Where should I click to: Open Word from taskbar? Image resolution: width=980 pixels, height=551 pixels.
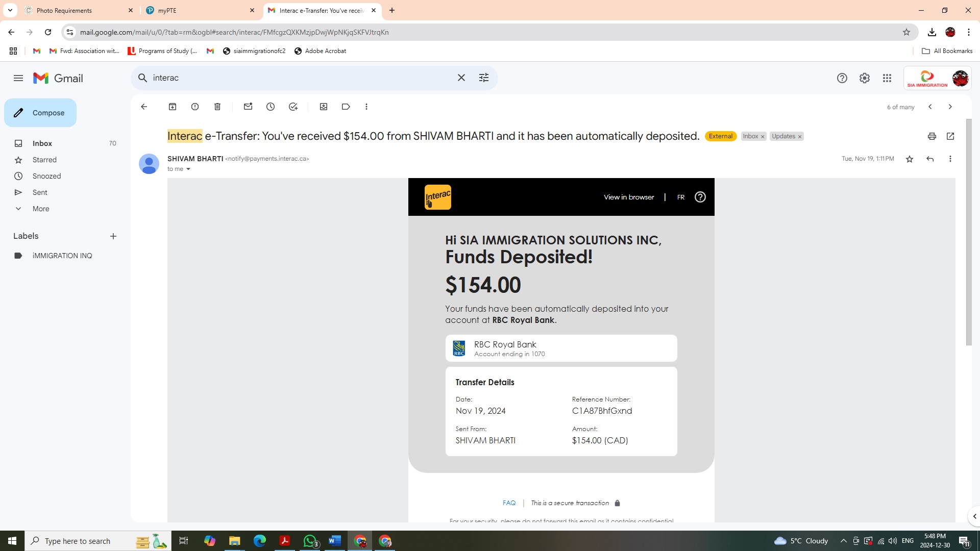point(335,541)
